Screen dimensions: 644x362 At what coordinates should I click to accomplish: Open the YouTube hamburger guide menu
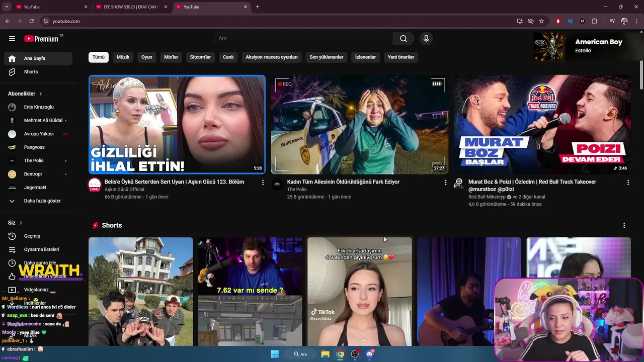coord(12,39)
